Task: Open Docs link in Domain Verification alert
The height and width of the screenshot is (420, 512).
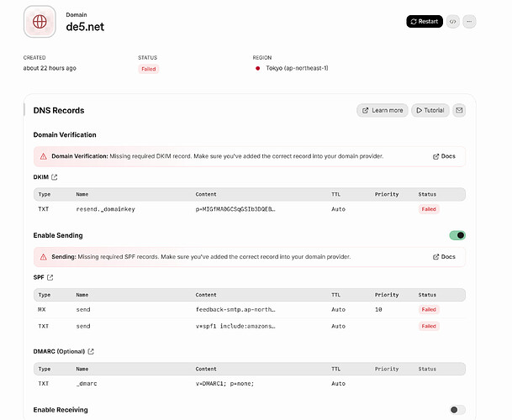Action: click(444, 156)
